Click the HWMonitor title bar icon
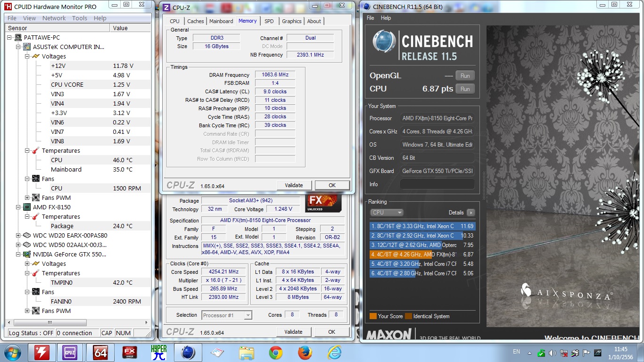 8,7
